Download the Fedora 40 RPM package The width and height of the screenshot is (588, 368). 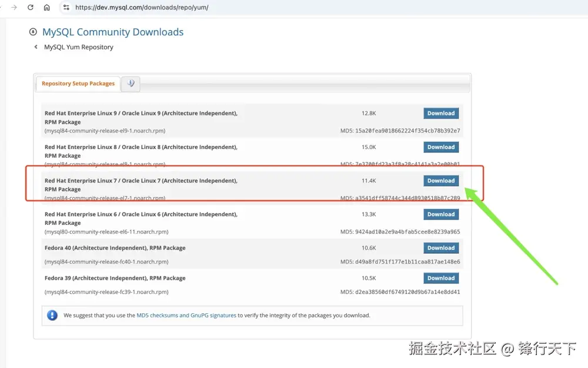coord(441,248)
